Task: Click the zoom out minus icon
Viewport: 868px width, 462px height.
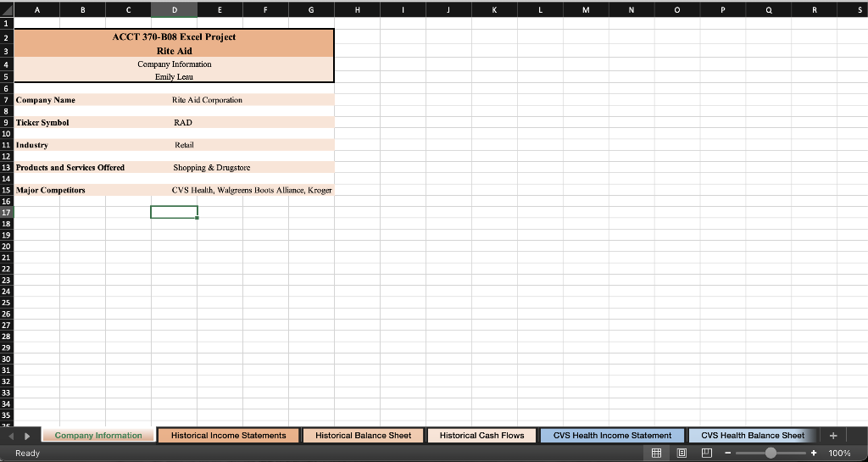Action: 728,454
